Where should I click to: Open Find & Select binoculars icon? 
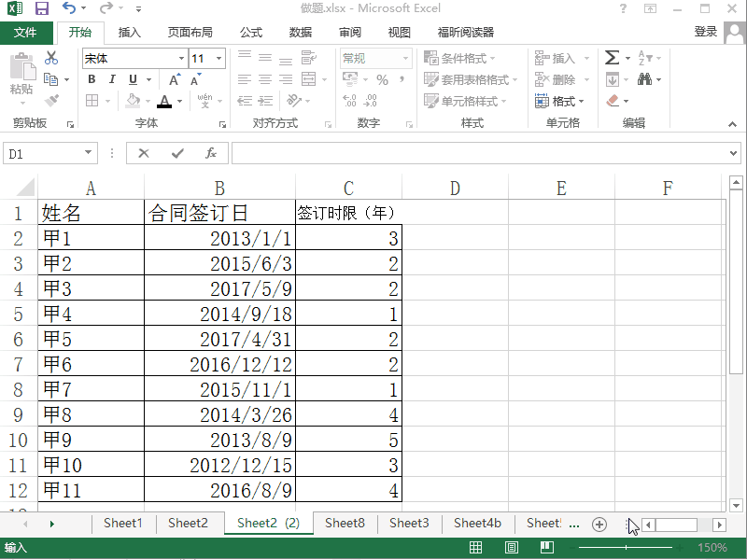click(645, 79)
